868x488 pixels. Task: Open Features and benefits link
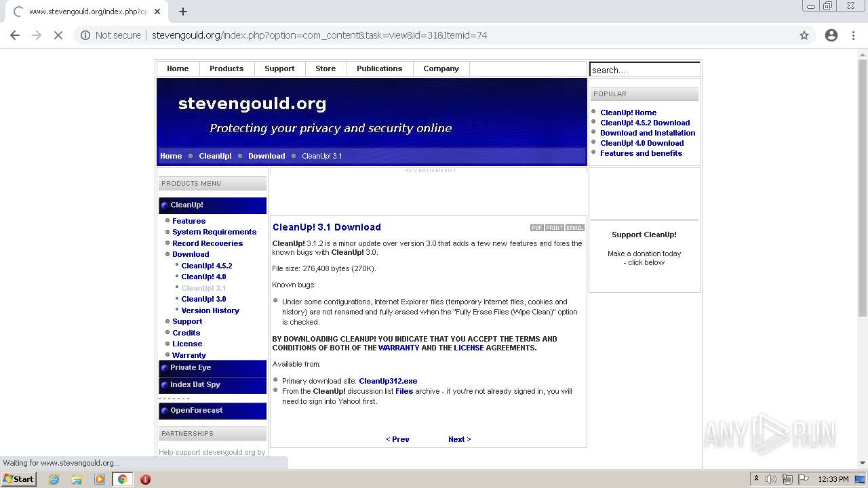point(641,153)
